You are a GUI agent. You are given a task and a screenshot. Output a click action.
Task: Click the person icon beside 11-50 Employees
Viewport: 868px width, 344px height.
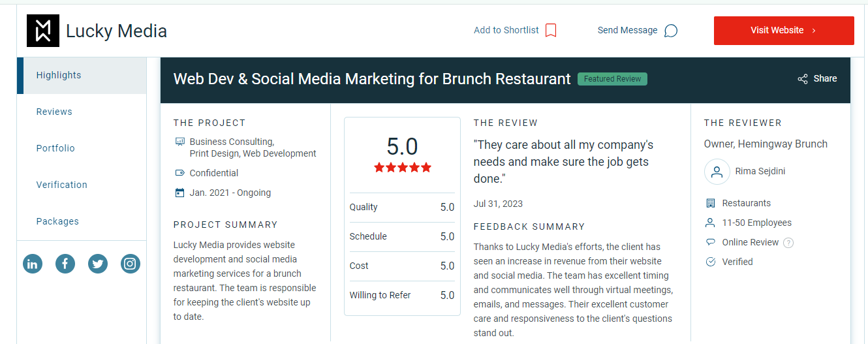pyautogui.click(x=711, y=223)
